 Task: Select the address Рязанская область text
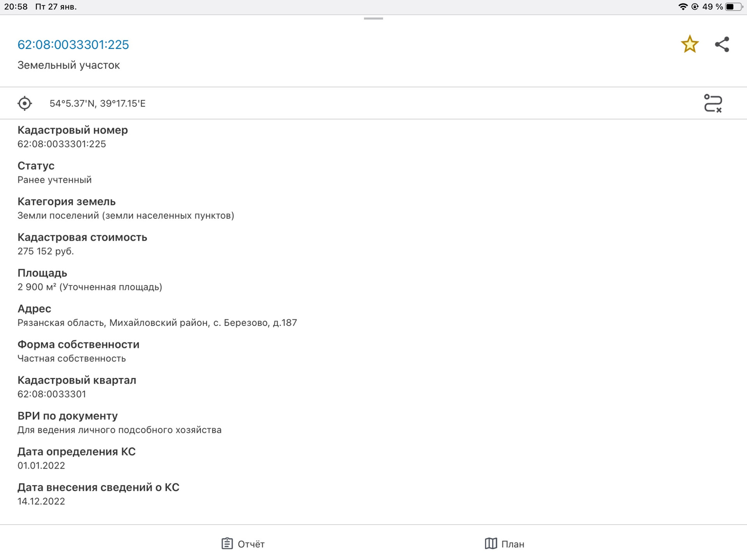[x=157, y=323]
